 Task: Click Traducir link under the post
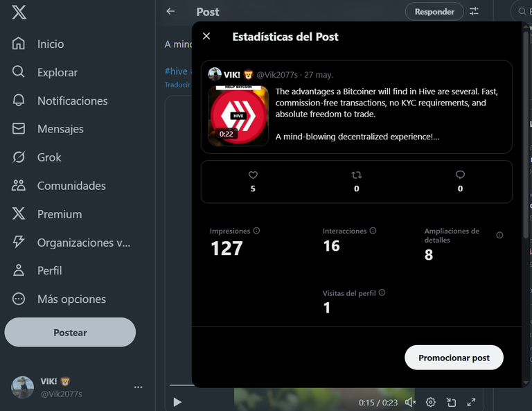tap(177, 85)
